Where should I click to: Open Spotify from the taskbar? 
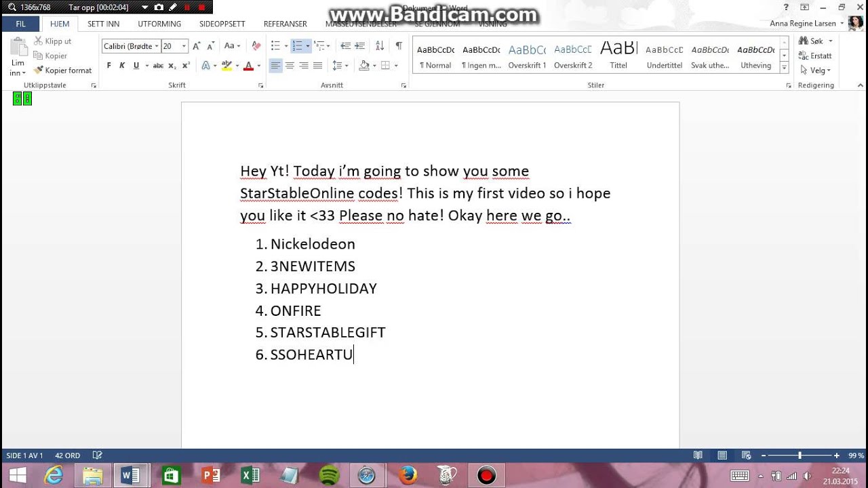pos(329,475)
